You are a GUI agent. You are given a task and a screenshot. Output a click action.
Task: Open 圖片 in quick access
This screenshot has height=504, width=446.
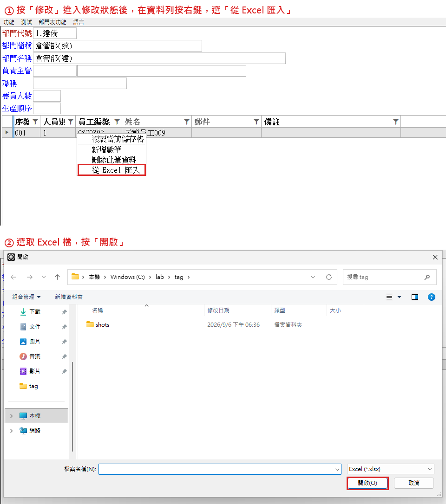[x=35, y=342]
